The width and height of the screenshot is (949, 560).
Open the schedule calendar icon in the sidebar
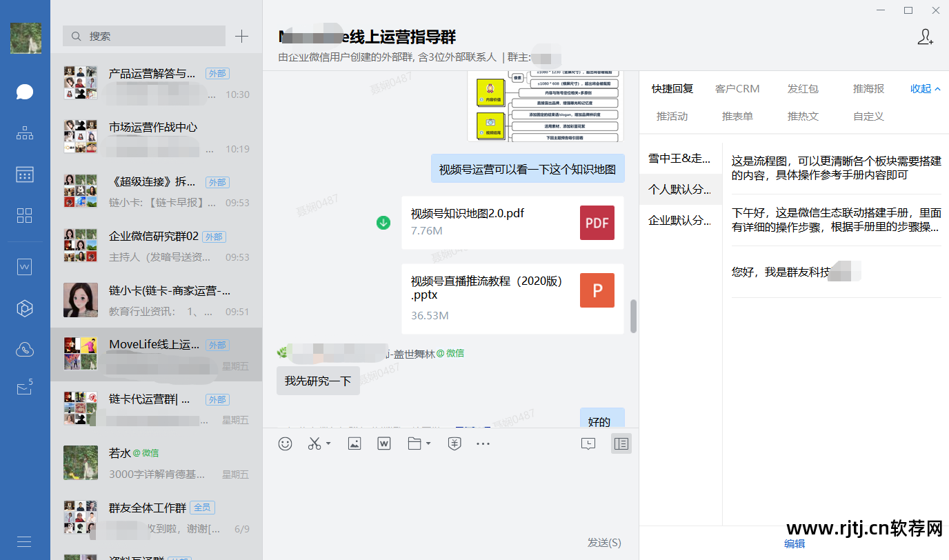[x=24, y=174]
